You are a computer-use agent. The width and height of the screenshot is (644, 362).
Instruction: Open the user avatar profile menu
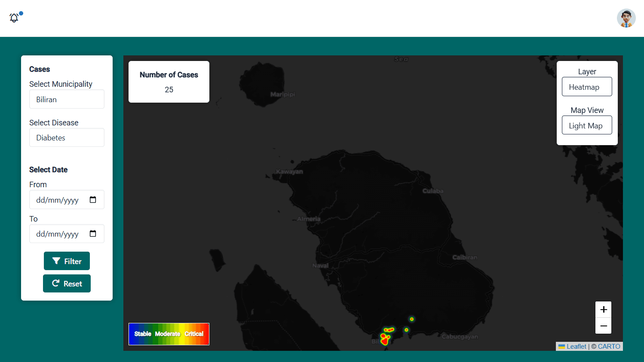tap(626, 18)
